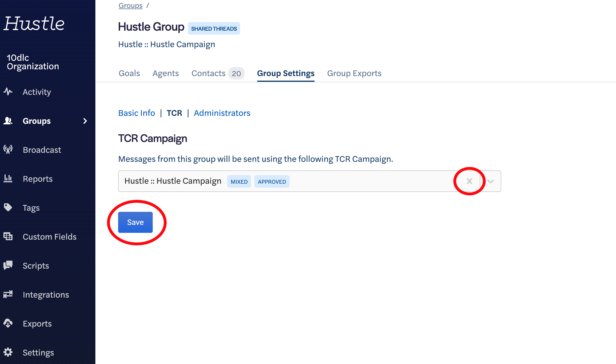Expand the TCR Campaign dropdown arrow
616x364 pixels.
[x=491, y=181]
